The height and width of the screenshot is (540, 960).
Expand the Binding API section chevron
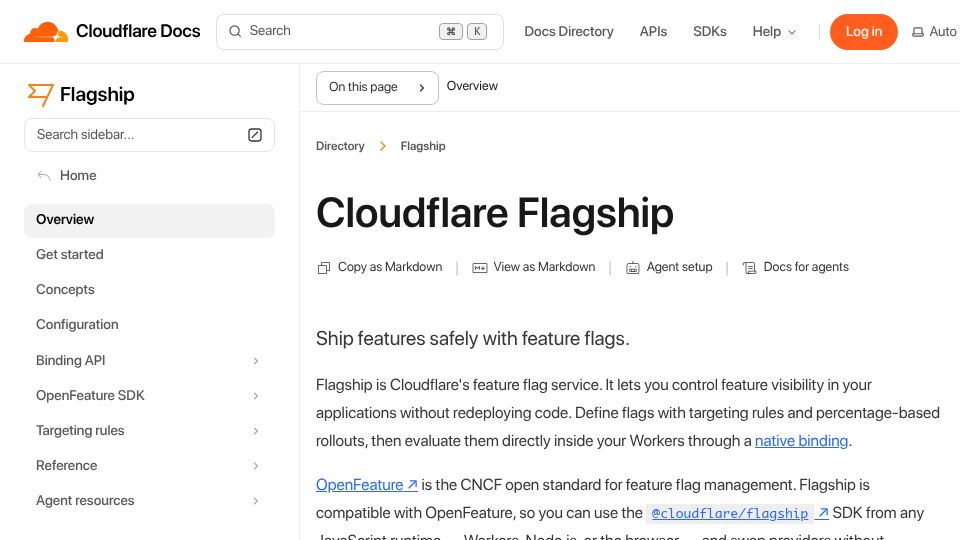tap(256, 361)
